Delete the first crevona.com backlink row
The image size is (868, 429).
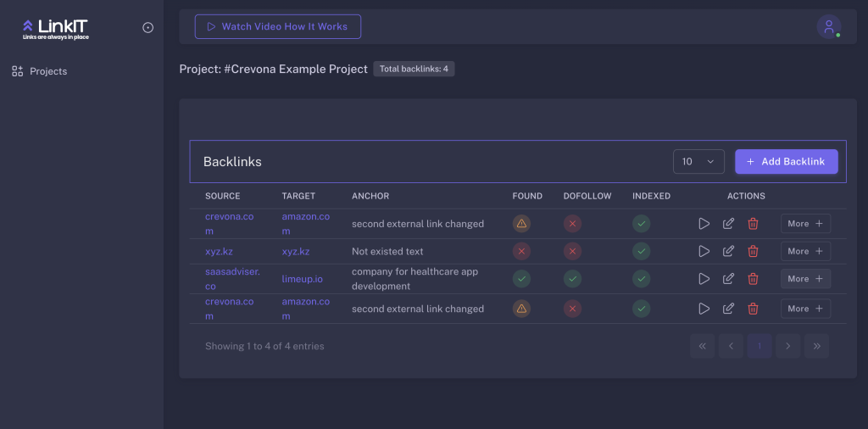point(753,224)
